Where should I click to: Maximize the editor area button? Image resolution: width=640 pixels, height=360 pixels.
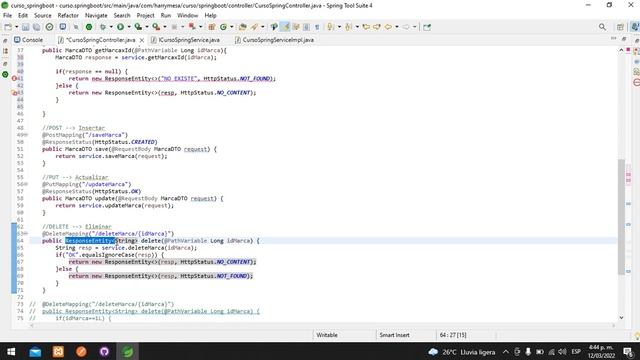pos(624,38)
